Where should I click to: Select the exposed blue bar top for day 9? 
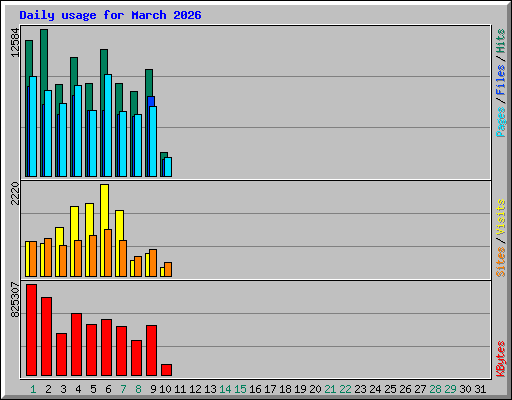pos(151,101)
